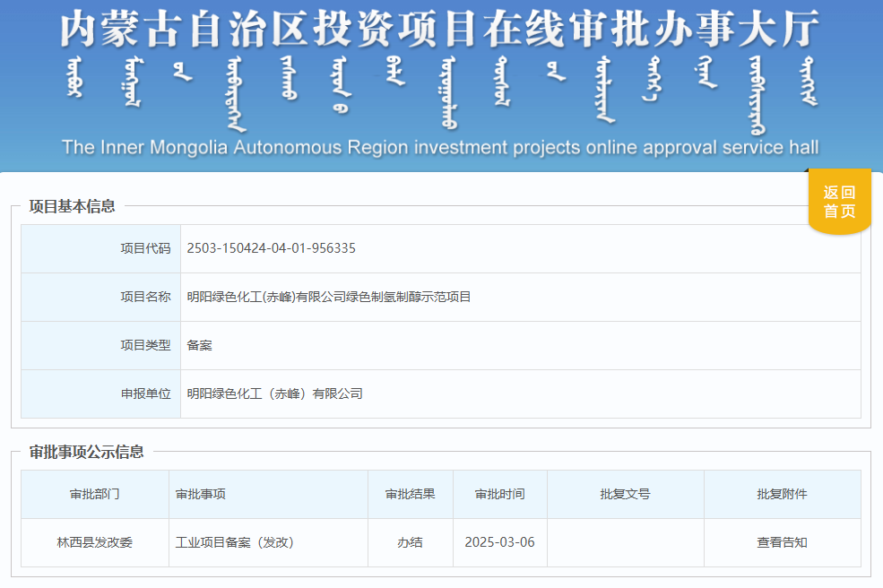The width and height of the screenshot is (883, 588).
Task: Click the 批复附件 column header
Action: tap(783, 494)
